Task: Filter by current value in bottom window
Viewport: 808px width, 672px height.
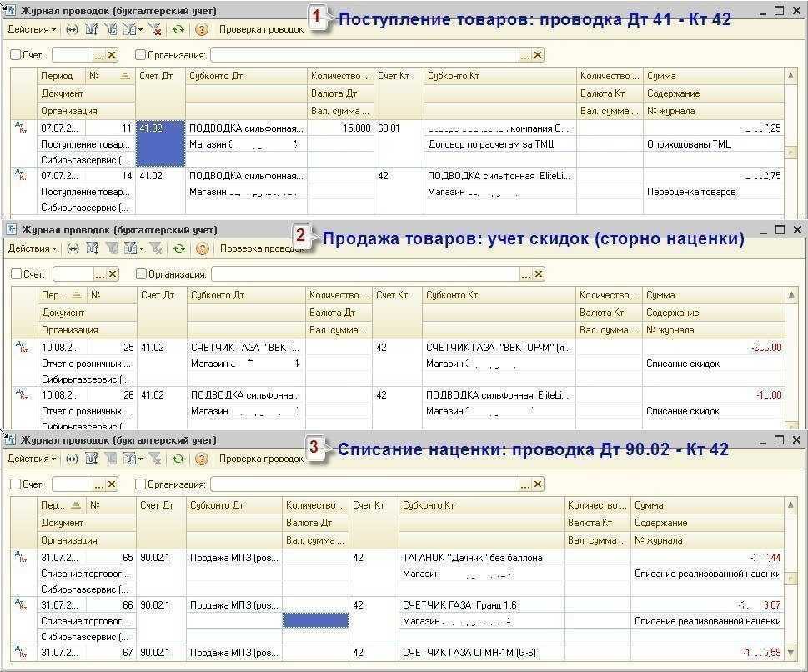Action: point(110,459)
